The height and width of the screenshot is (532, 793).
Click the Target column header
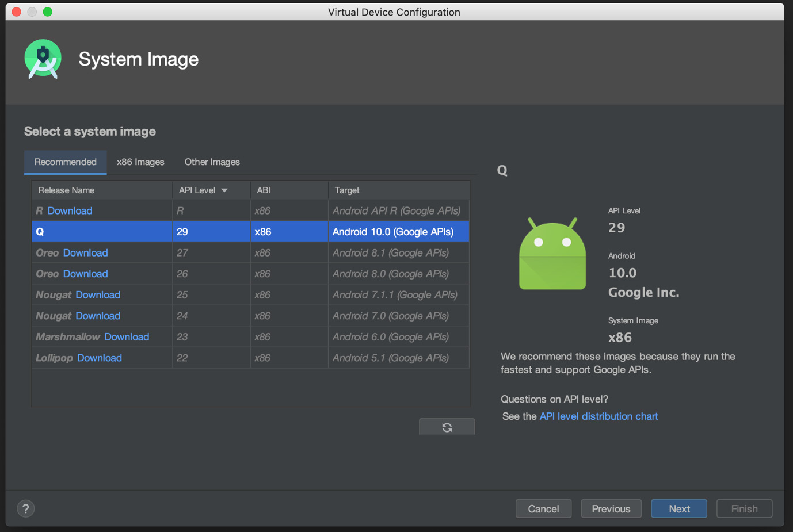tap(399, 190)
